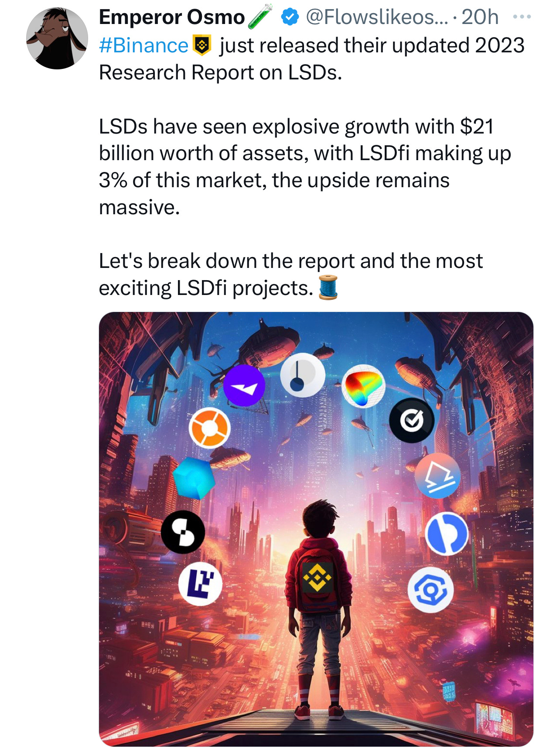Open the Emperor Osmo display name

click(172, 17)
